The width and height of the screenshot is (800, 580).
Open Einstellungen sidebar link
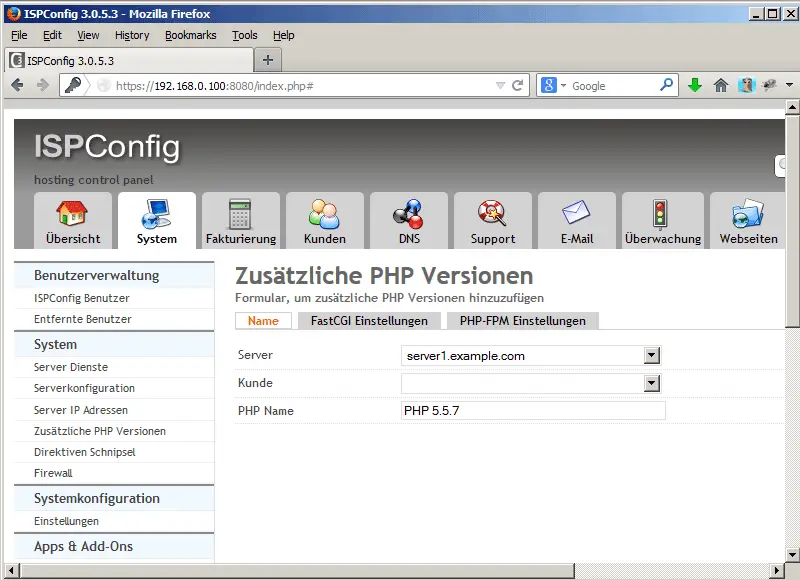pos(66,521)
